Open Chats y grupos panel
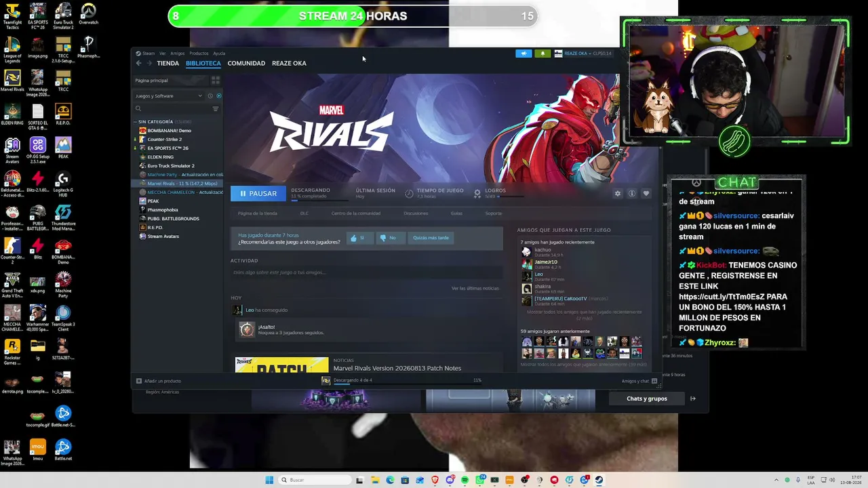This screenshot has height=488, width=868. point(647,399)
